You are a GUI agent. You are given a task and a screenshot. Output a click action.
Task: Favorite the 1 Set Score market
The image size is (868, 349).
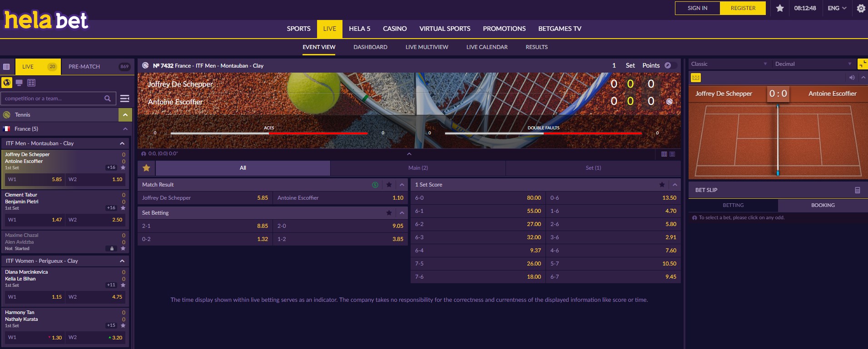(x=662, y=185)
